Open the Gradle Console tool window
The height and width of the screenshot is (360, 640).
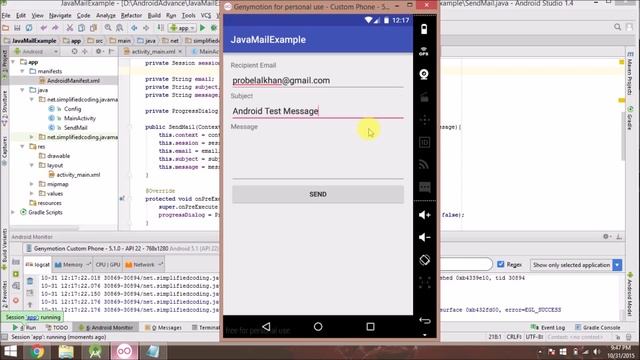pyautogui.click(x=597, y=327)
